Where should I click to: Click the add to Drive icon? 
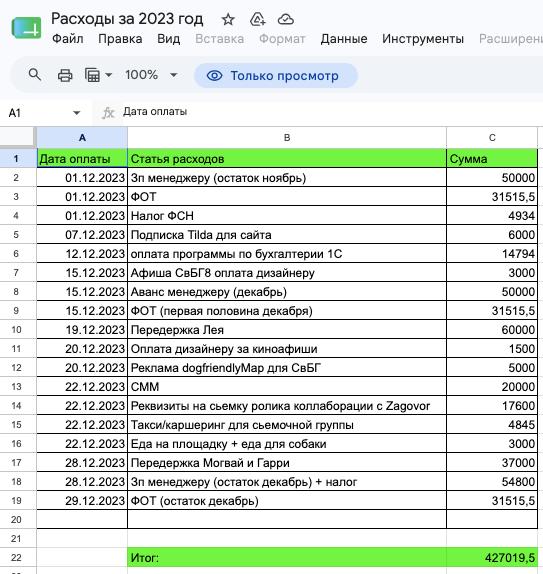pyautogui.click(x=257, y=19)
